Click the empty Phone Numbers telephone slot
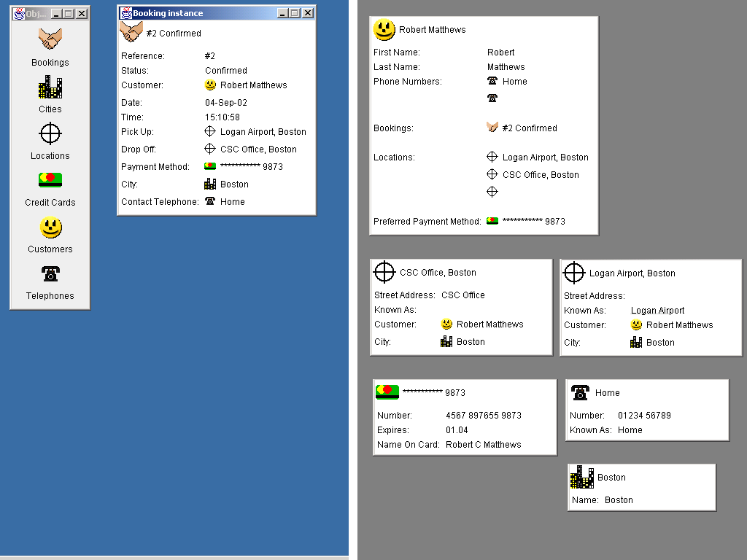747x560 pixels. 492,98
